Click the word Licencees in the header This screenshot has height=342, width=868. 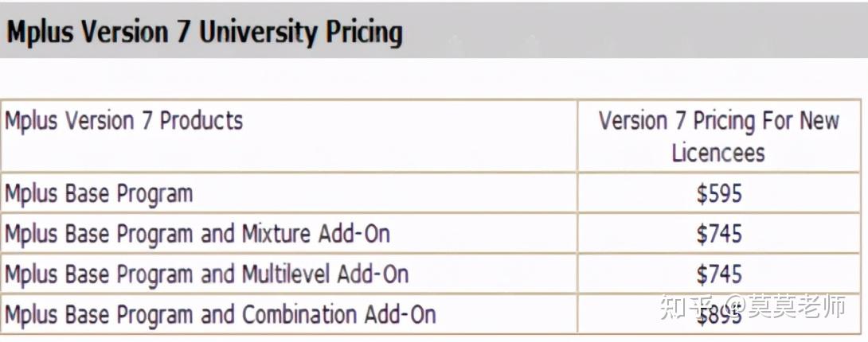(x=718, y=152)
